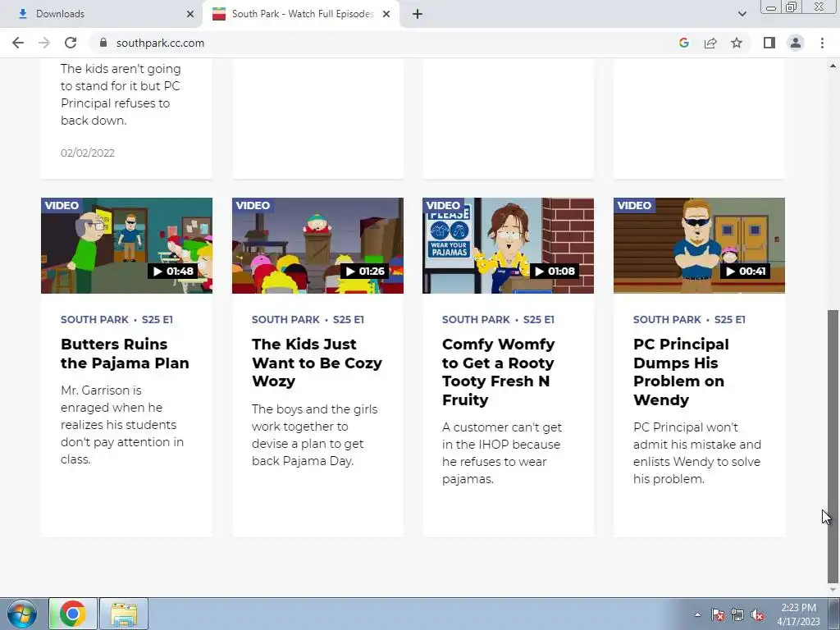Image resolution: width=840 pixels, height=630 pixels.
Task: Open the Butters Ruins the Pajama Plan thumbnail
Action: pos(126,245)
